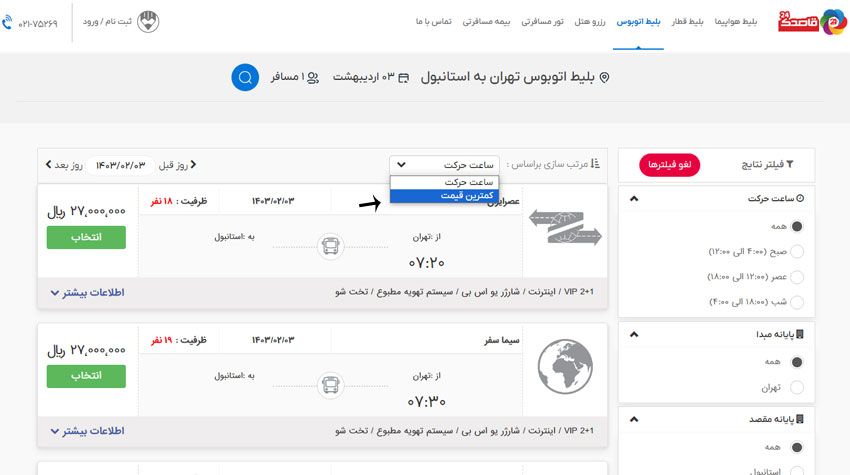
Task: Click the ۱ مسافر passenger count
Action: point(287,78)
